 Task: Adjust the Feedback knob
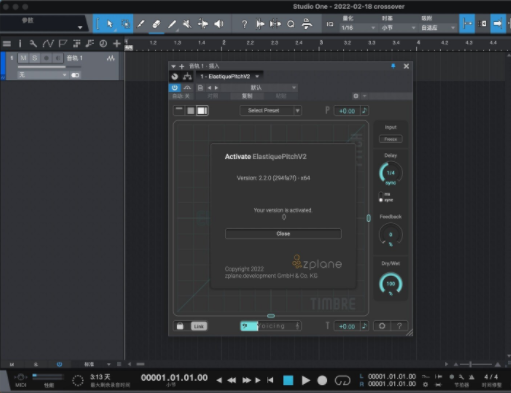point(391,235)
